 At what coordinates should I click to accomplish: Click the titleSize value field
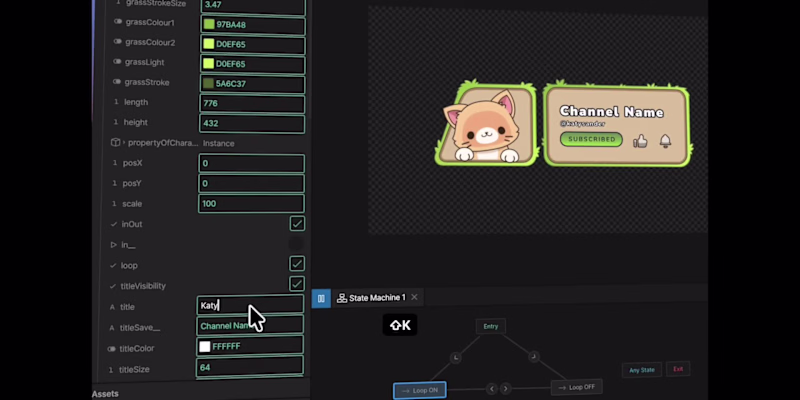(x=249, y=367)
